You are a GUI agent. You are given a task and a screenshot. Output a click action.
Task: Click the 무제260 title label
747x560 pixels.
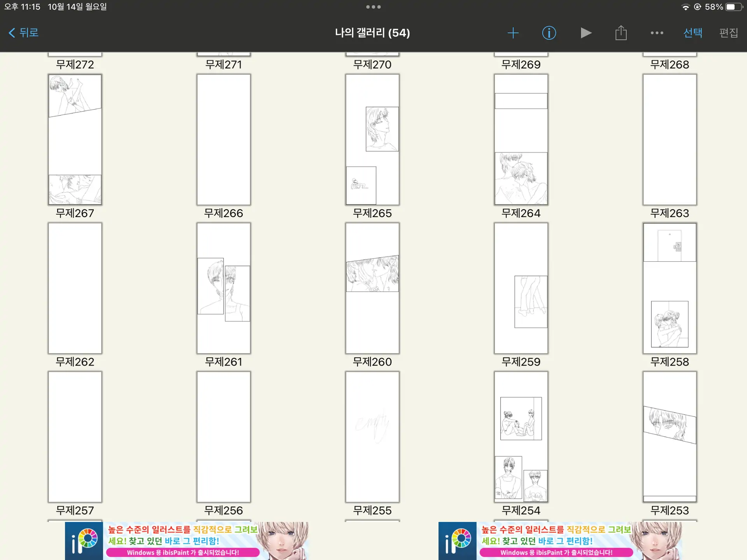(x=372, y=362)
